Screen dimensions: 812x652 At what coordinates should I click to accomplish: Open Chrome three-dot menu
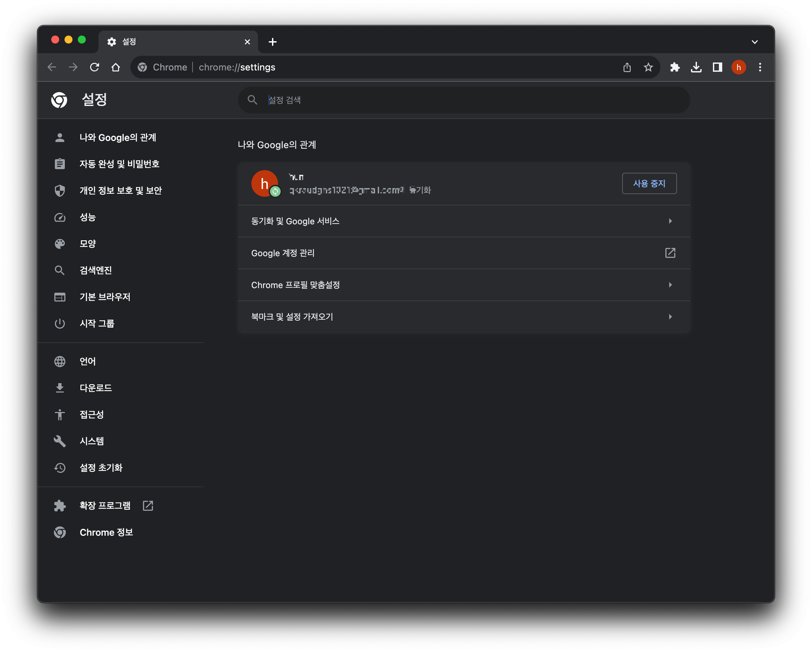760,67
